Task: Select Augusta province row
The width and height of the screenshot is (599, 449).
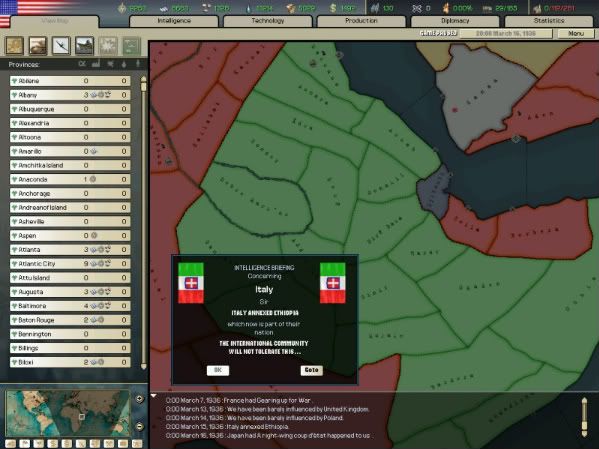Action: (70, 292)
